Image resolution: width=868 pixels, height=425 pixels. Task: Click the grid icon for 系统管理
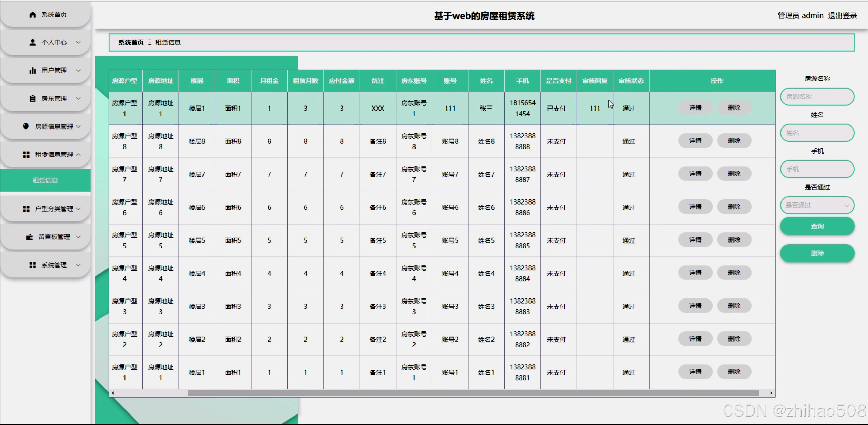click(x=33, y=265)
